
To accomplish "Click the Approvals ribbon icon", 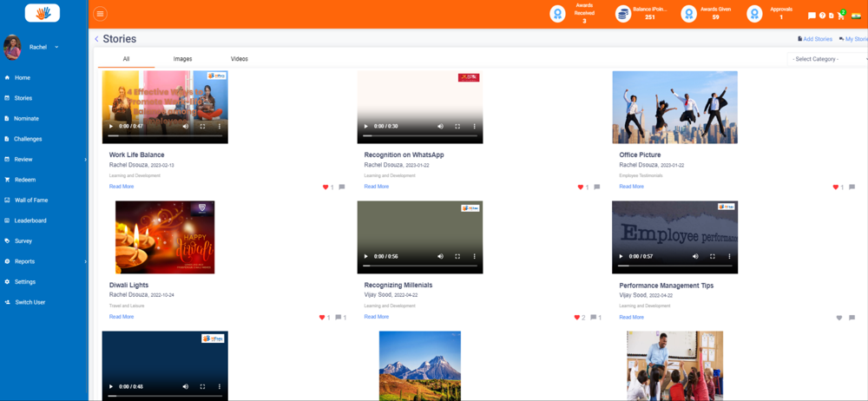I will click(754, 14).
